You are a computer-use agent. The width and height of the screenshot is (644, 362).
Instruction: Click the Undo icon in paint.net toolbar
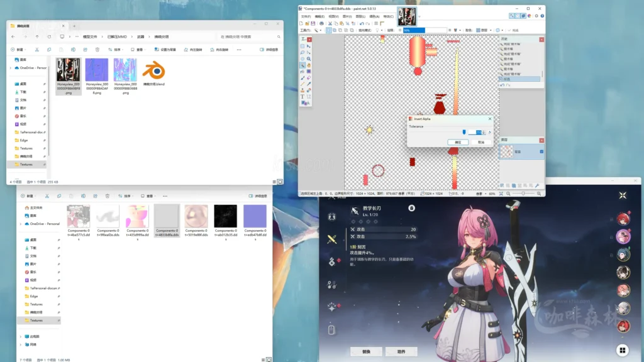[362, 23]
